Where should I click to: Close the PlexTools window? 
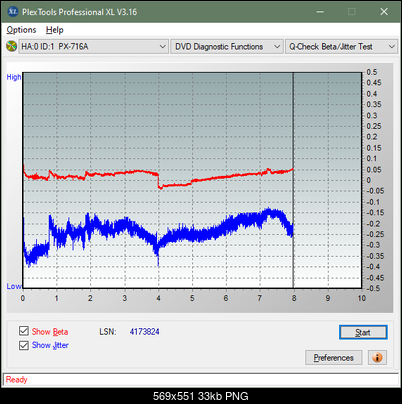click(384, 12)
